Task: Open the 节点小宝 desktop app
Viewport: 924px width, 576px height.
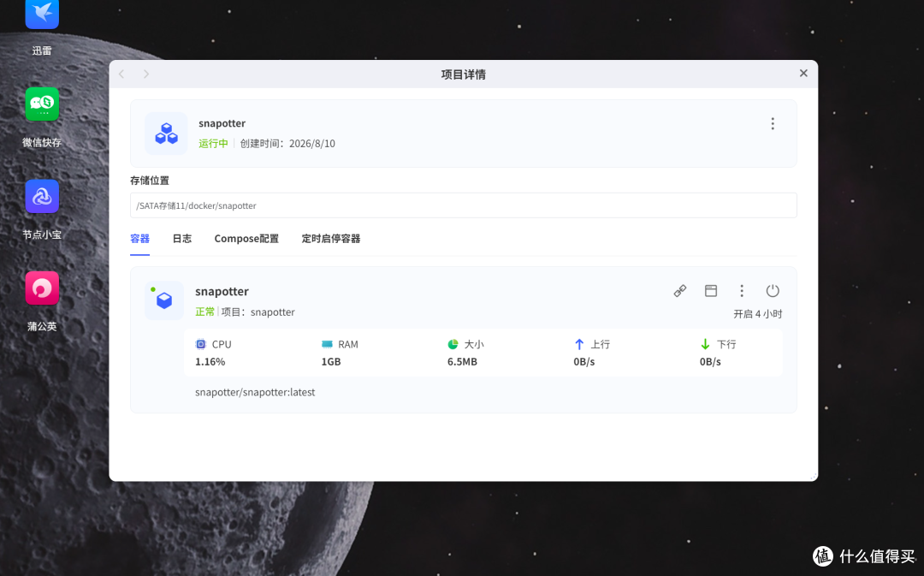Action: pyautogui.click(x=42, y=196)
